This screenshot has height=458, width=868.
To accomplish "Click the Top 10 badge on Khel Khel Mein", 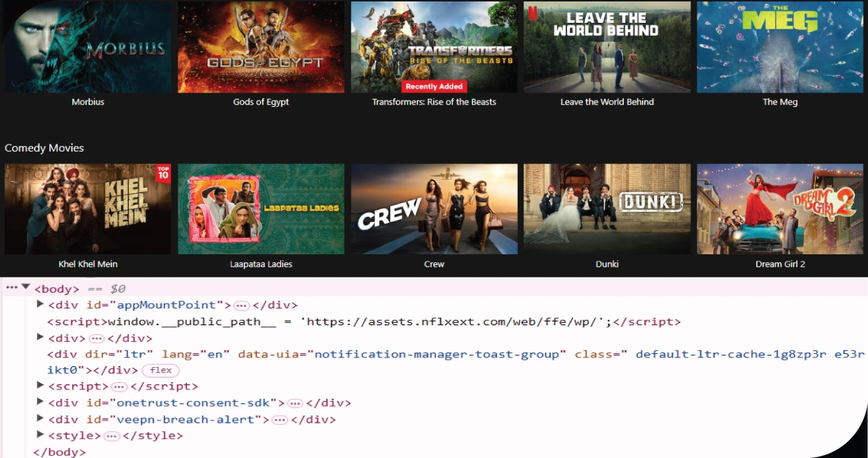I will [162, 173].
